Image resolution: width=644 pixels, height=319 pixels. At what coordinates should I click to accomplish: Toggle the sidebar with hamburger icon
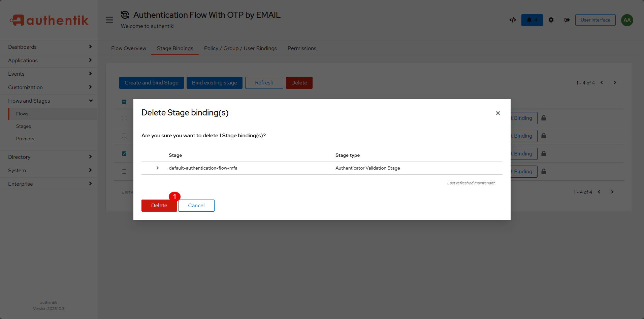point(109,20)
